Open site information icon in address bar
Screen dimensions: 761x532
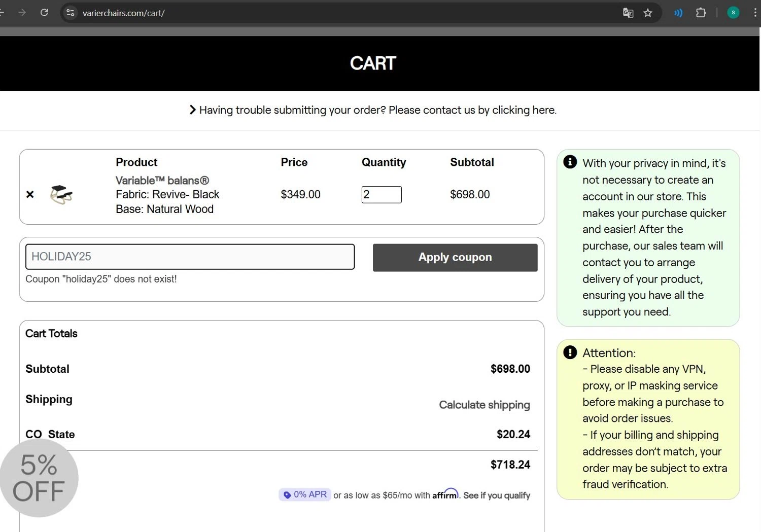coord(71,13)
